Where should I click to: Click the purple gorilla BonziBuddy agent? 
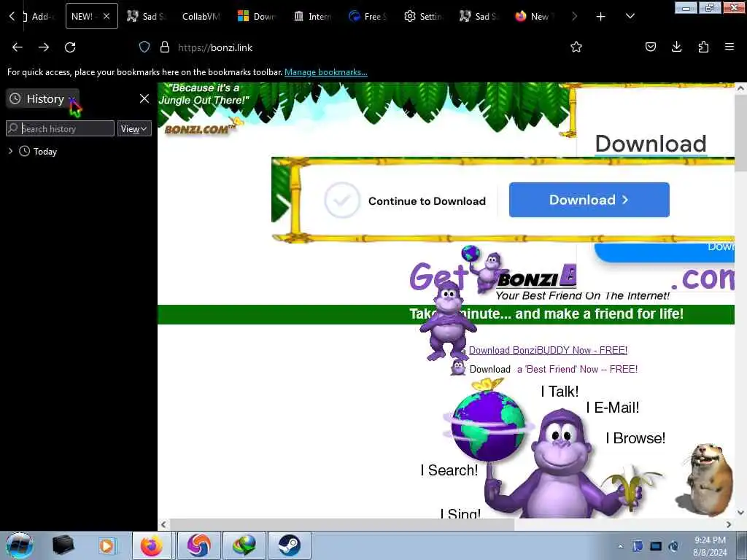(447, 321)
